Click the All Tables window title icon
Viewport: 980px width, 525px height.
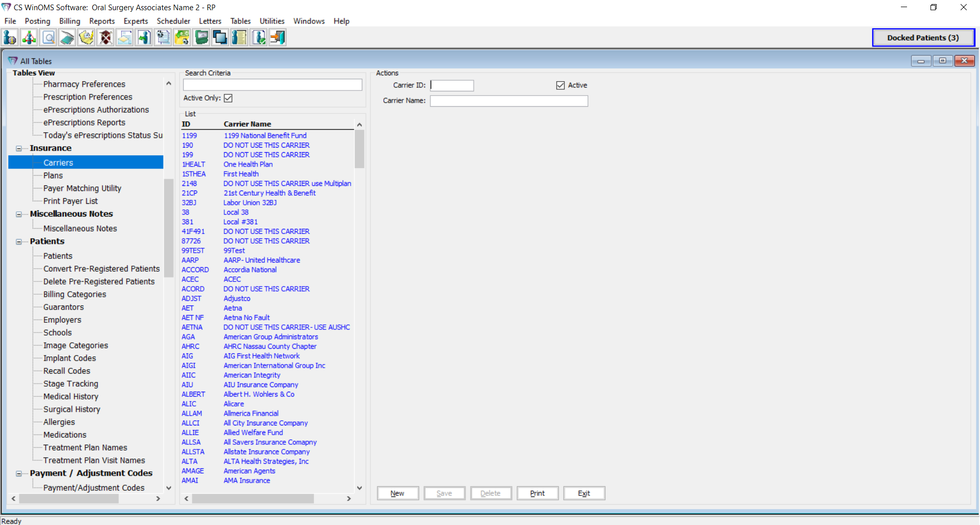tap(13, 61)
